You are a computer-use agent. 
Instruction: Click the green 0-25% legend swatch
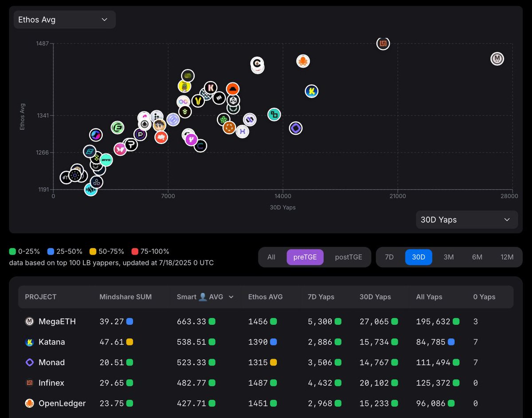click(12, 252)
